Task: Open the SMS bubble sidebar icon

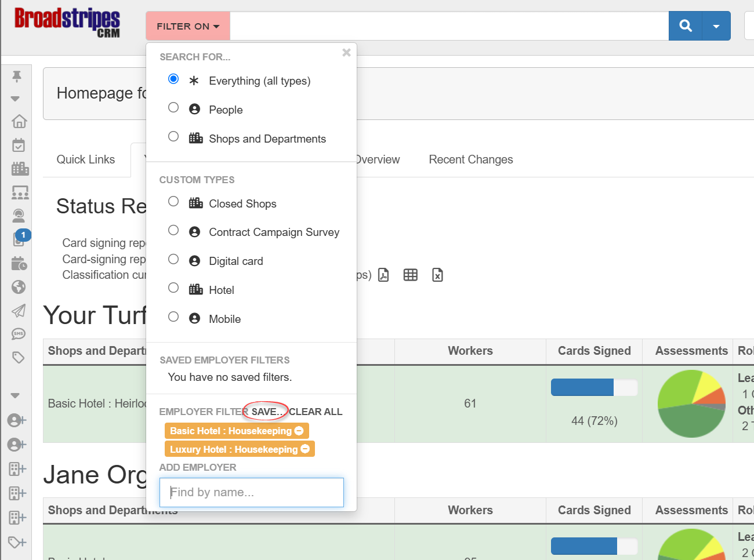Action: click(19, 334)
